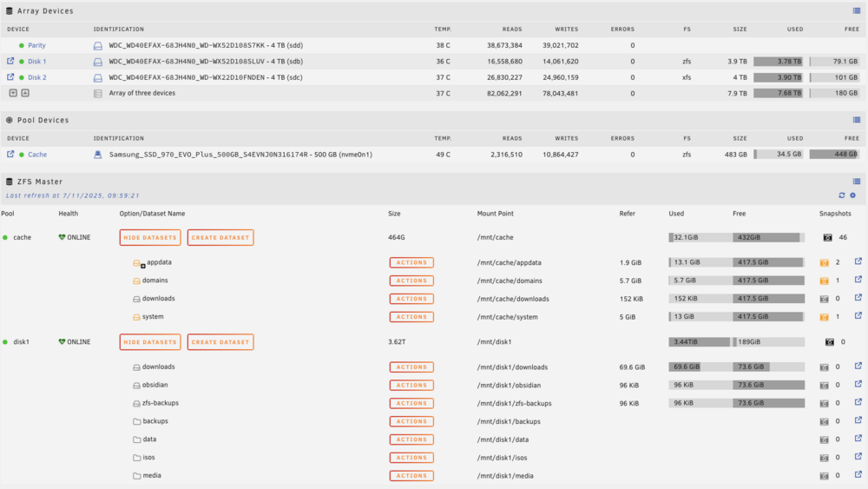Hide datasets of the cache pool

[150, 238]
